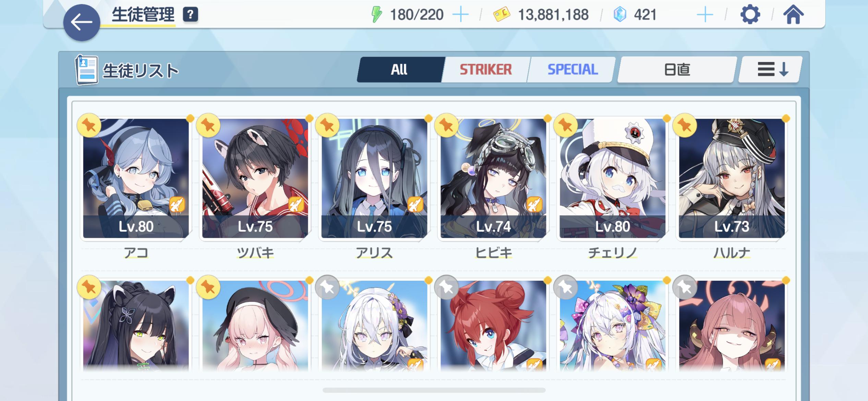The width and height of the screenshot is (868, 401).
Task: Click the gold credits icon
Action: click(x=502, y=15)
